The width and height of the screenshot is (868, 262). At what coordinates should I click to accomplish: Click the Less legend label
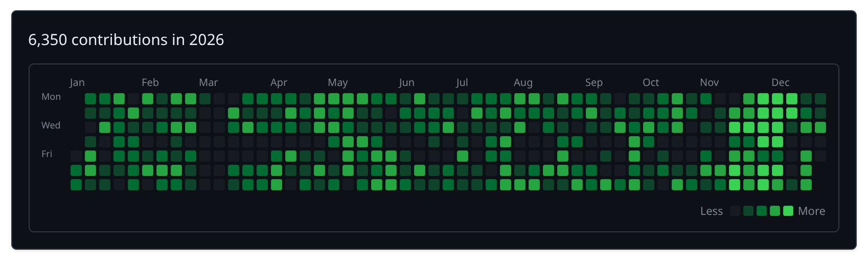712,211
